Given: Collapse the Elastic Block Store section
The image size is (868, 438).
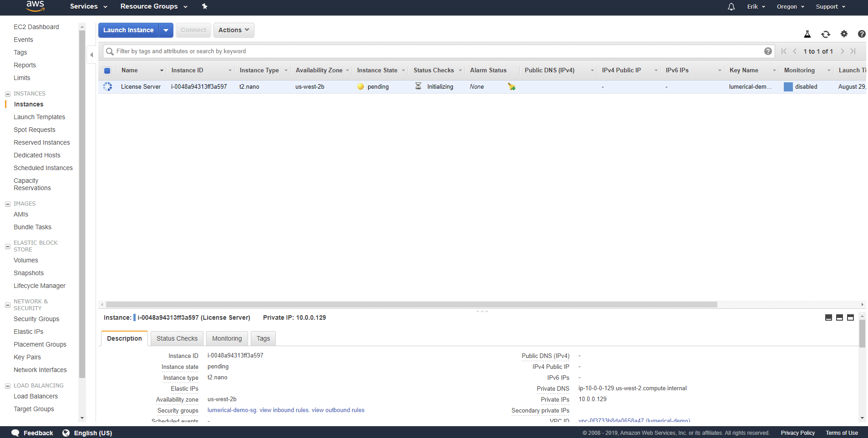Looking at the screenshot, I should click(x=8, y=246).
